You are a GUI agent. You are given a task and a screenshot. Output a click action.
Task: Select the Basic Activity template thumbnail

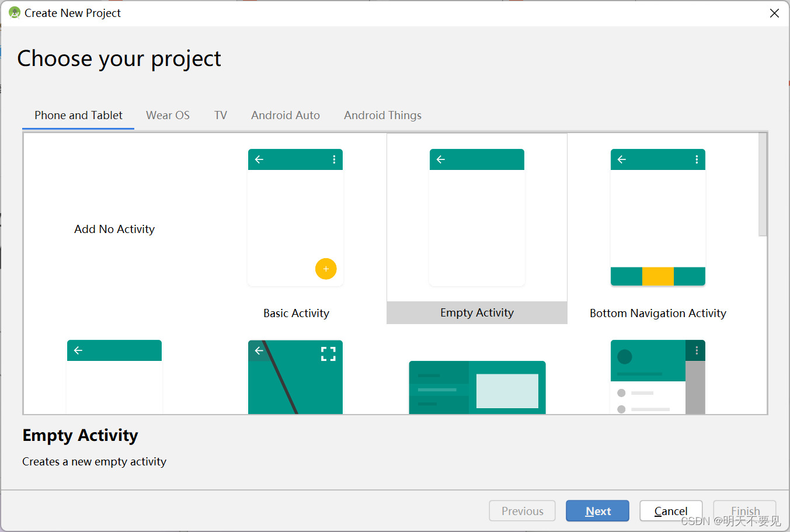click(x=295, y=217)
